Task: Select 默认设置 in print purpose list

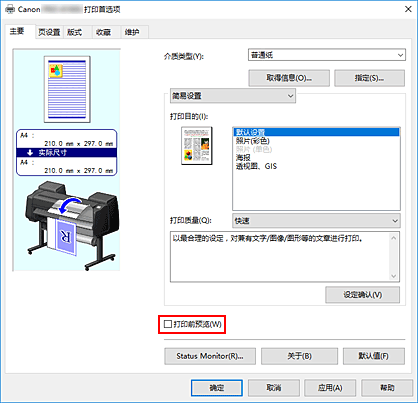Action: (x=316, y=132)
